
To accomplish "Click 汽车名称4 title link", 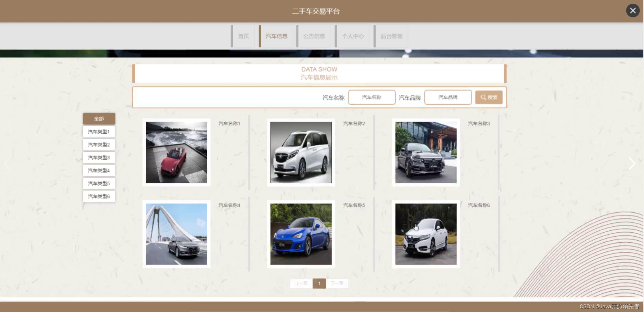I will (229, 205).
